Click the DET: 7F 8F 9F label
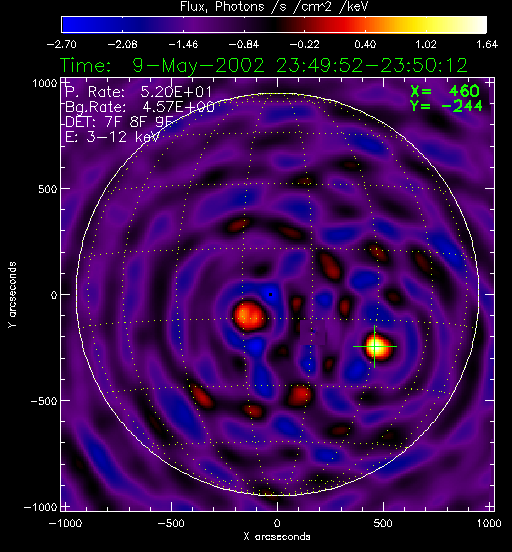The height and width of the screenshot is (552, 512). coord(119,122)
